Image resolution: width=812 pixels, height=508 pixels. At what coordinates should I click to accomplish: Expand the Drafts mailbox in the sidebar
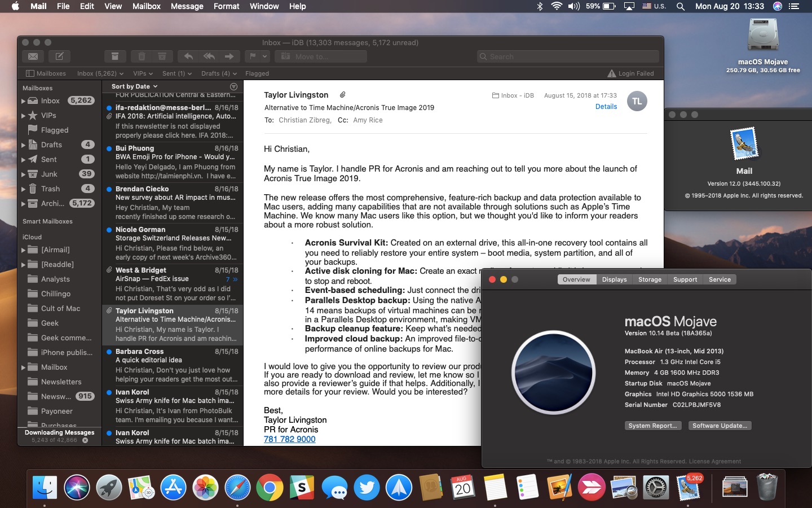(23, 145)
